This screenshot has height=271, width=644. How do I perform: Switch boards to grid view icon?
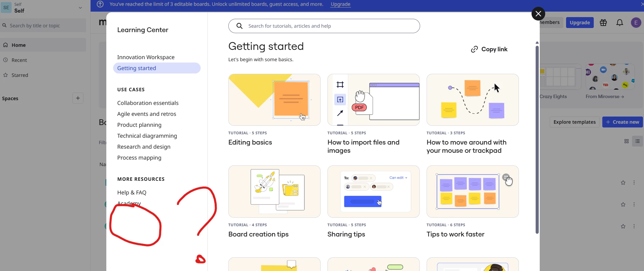[627, 141]
